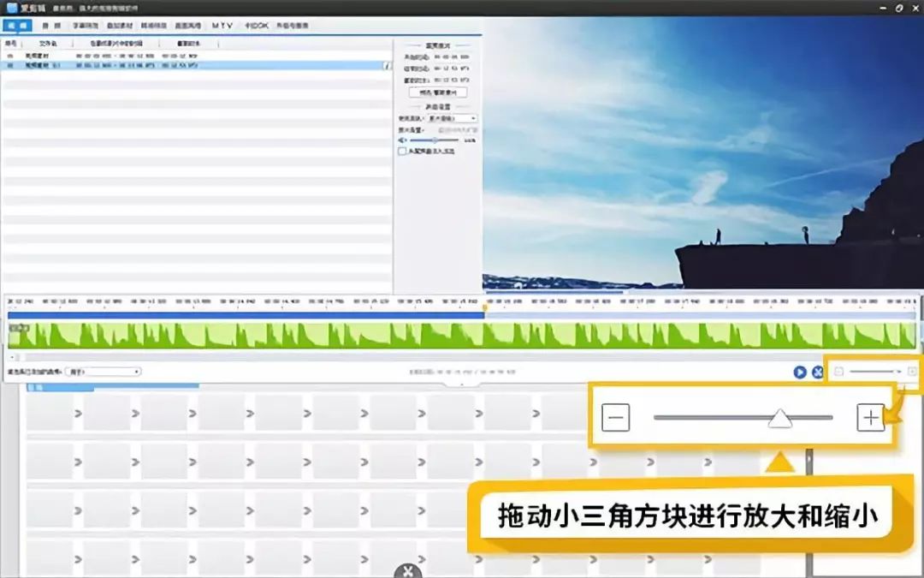Click the small plus zoom-in icon on timeline bar

click(912, 371)
